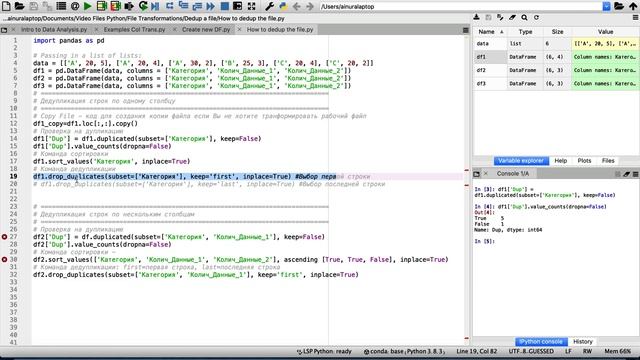Refresh the variable list
Image resolution: width=640 pixels, height=360 pixels.
tap(536, 17)
